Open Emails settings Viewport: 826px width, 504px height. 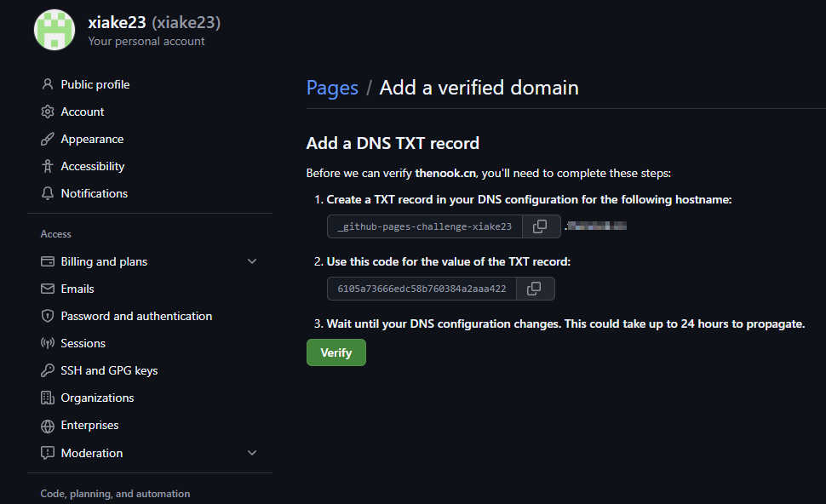[77, 289]
